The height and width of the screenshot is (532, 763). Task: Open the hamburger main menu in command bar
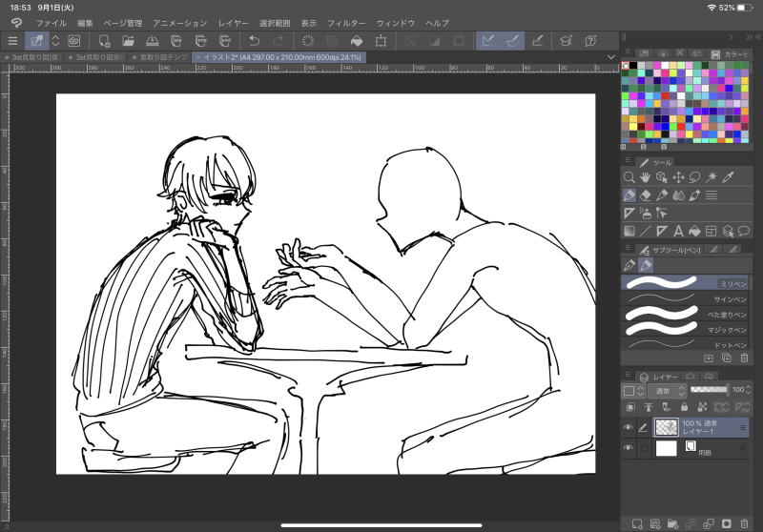click(12, 41)
